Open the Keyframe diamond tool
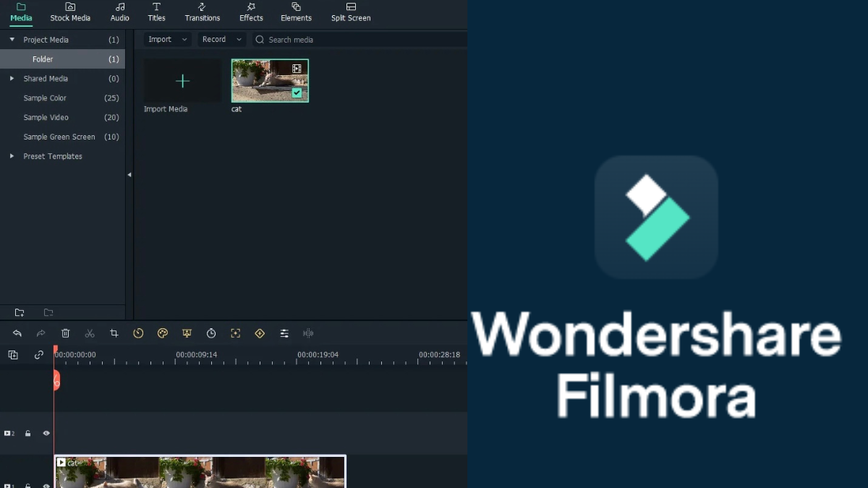 click(260, 333)
